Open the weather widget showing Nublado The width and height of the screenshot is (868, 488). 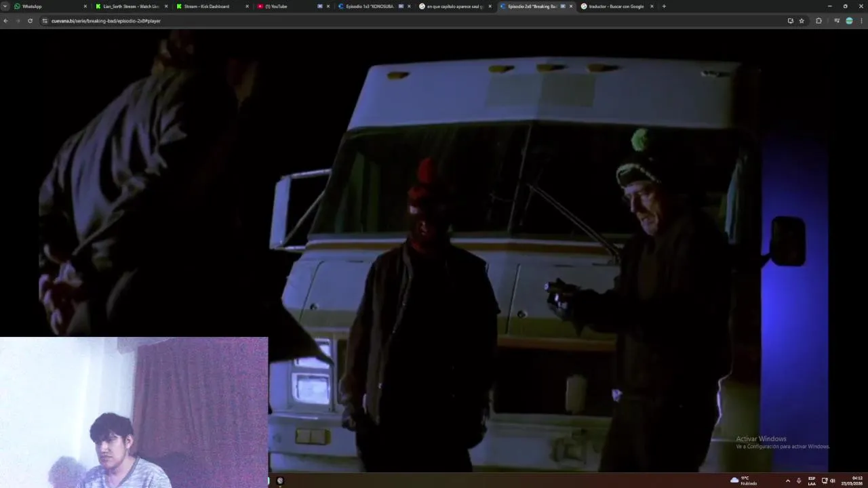(743, 481)
